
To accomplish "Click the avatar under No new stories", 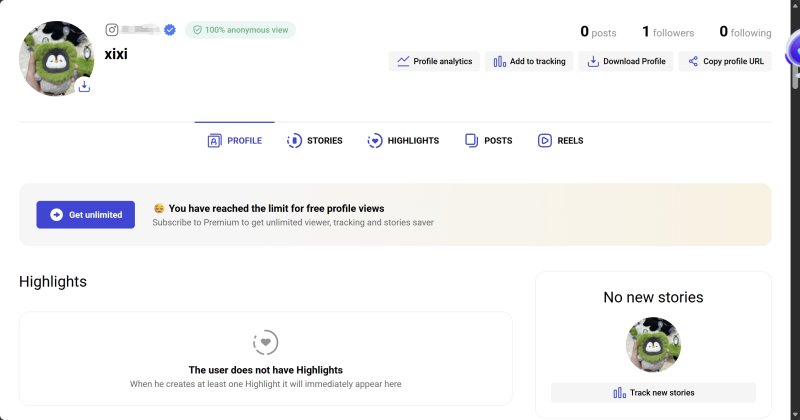I will coord(654,344).
